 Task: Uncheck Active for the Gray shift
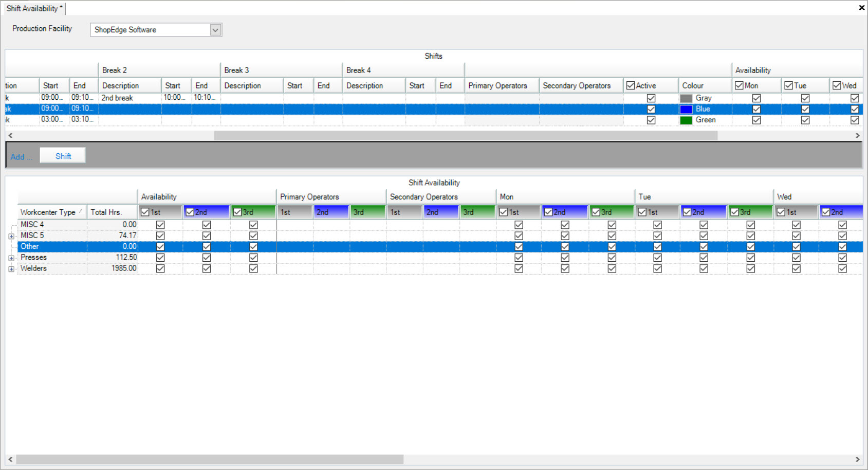click(651, 98)
